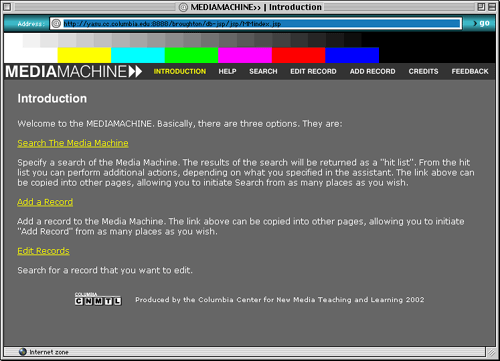Click the MEDIAMACHINE logo with arrows
This screenshot has width=500, height=361.
[x=74, y=72]
